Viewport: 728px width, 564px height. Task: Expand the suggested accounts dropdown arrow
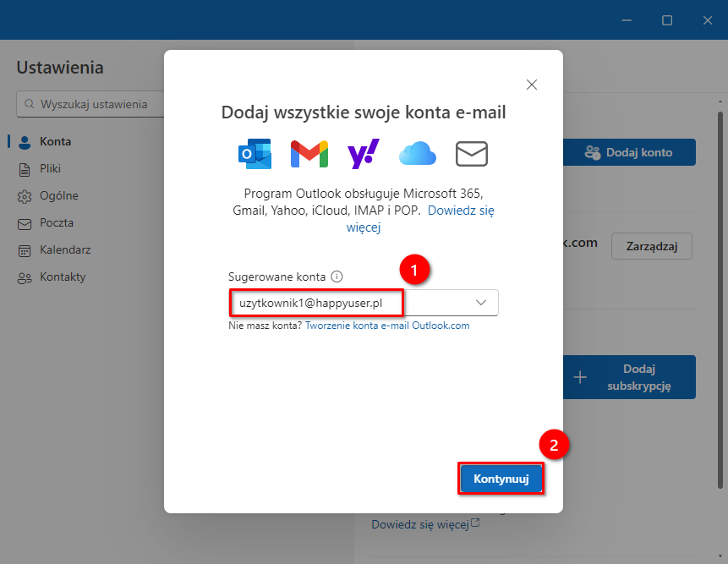click(x=481, y=303)
